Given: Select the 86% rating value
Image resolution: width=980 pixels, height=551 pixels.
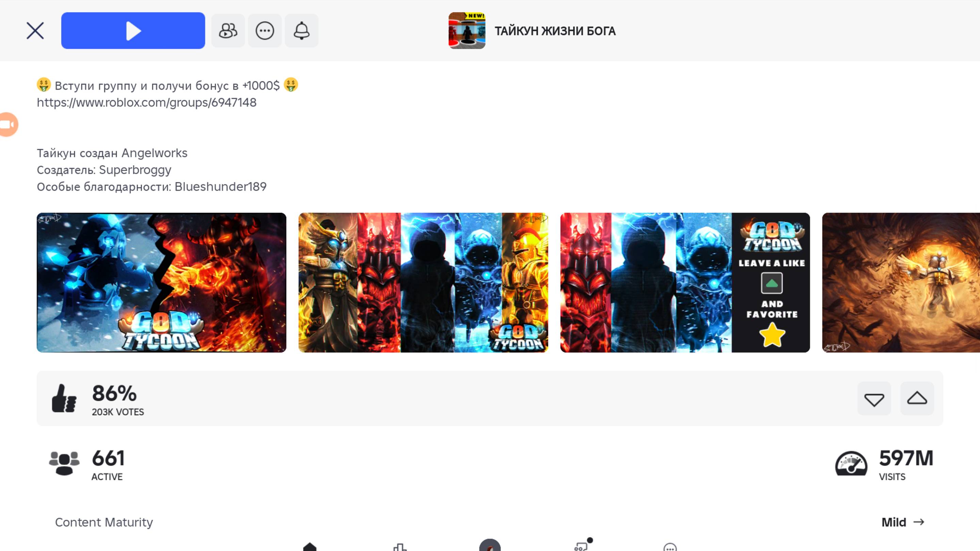Looking at the screenshot, I should (114, 393).
